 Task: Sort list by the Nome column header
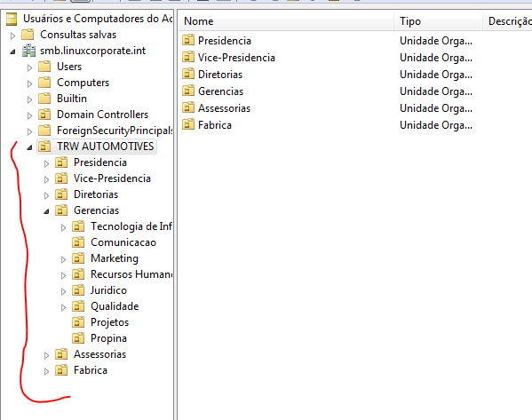pos(286,21)
